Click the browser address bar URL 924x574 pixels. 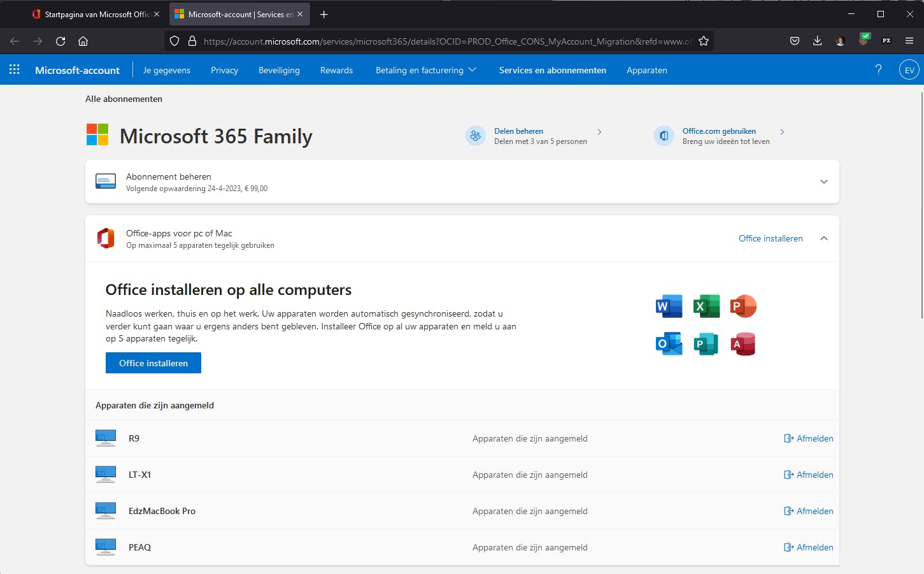pos(446,41)
